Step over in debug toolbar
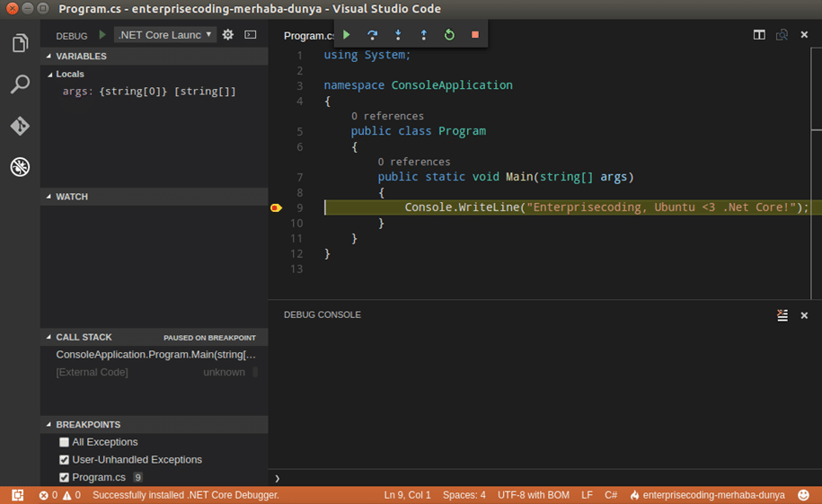Screen dimensions: 822x504 click(x=372, y=35)
